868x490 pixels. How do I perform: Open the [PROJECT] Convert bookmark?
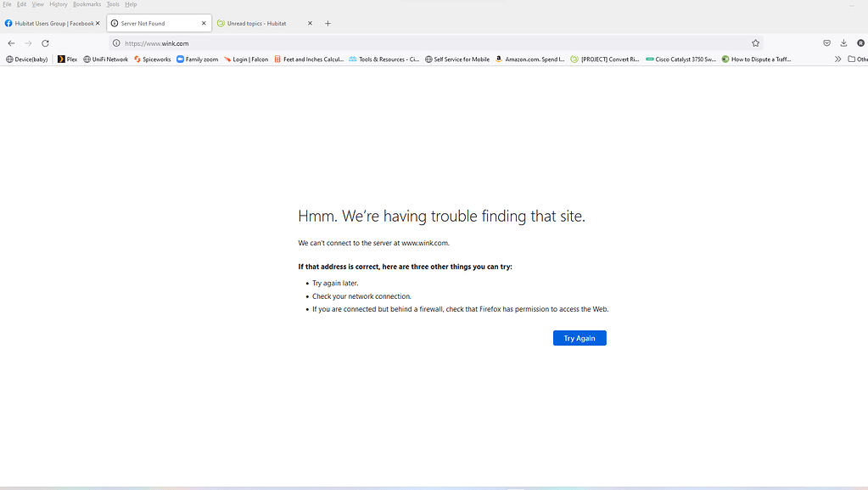coord(604,59)
